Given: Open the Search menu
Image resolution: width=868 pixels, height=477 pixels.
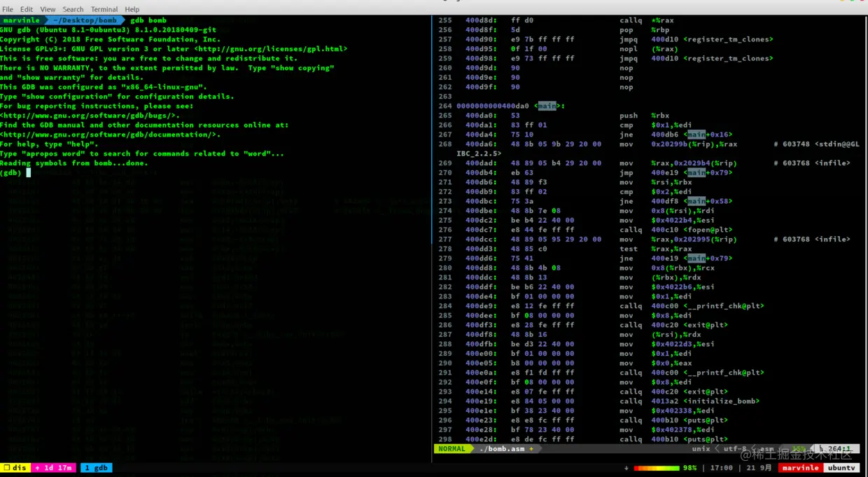Looking at the screenshot, I should pyautogui.click(x=73, y=9).
